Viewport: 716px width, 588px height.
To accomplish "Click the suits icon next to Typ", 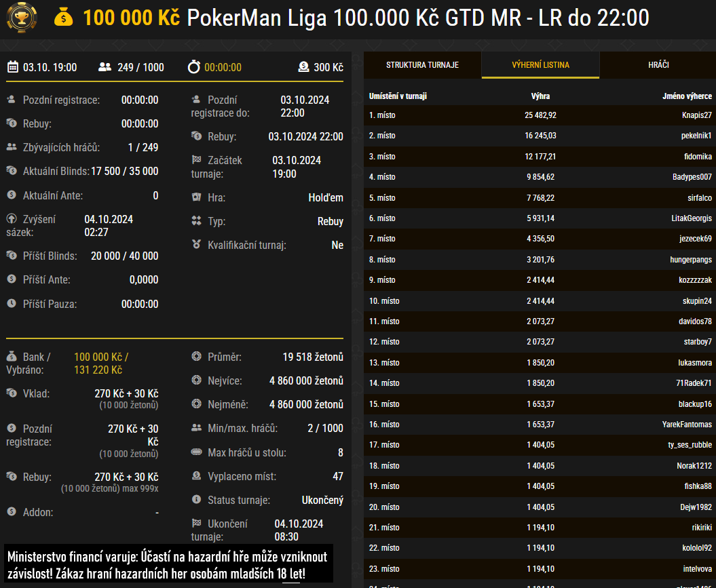I will click(196, 221).
